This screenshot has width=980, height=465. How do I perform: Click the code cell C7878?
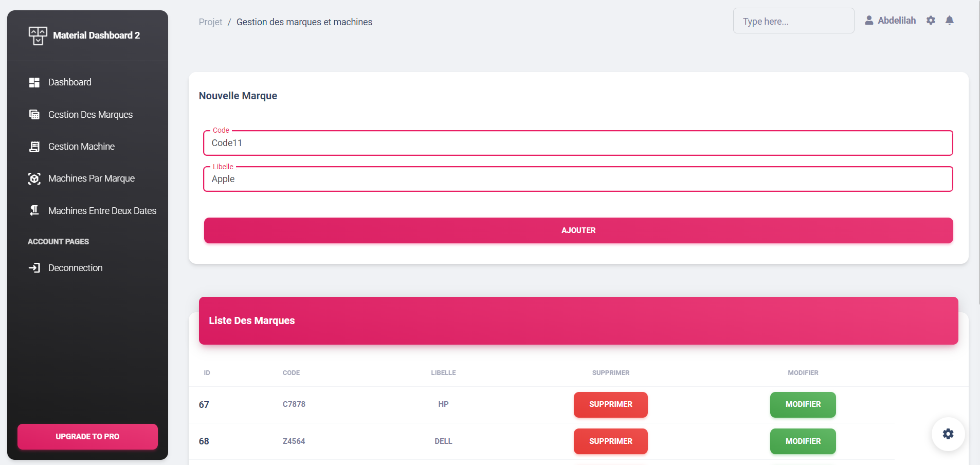(x=294, y=404)
